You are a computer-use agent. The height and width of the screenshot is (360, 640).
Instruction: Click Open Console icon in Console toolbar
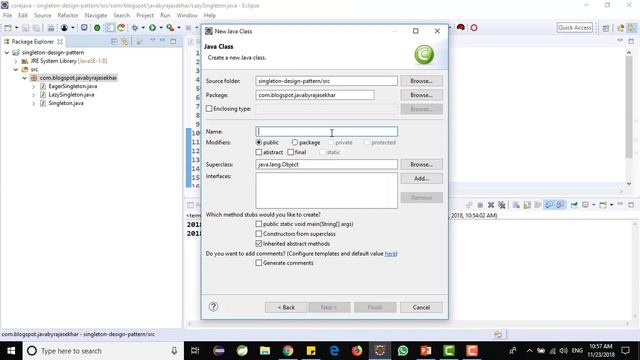pyautogui.click(x=603, y=205)
